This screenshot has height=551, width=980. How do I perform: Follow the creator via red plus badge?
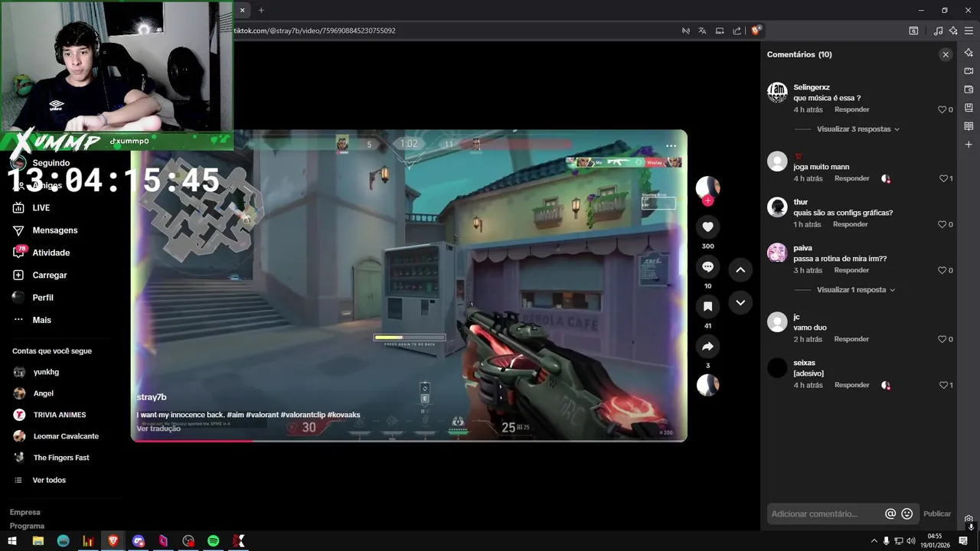(x=707, y=201)
